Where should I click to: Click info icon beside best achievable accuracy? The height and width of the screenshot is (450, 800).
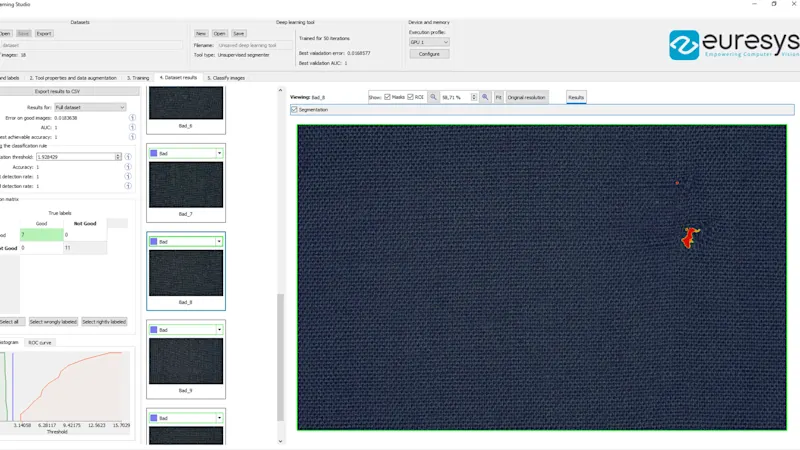point(132,137)
